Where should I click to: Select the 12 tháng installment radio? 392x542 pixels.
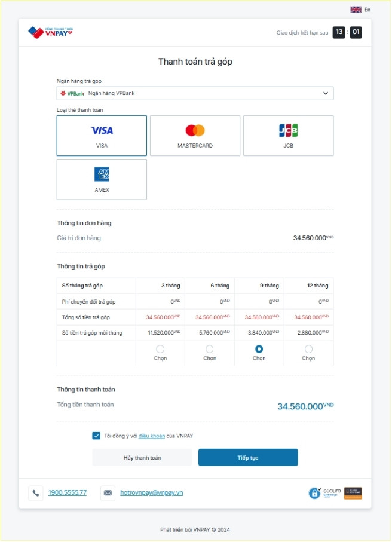tap(308, 349)
